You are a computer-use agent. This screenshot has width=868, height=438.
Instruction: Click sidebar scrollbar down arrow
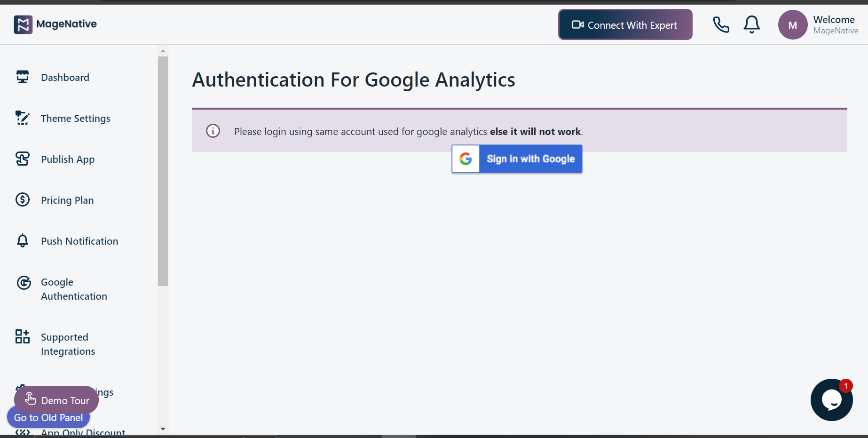pos(163,429)
